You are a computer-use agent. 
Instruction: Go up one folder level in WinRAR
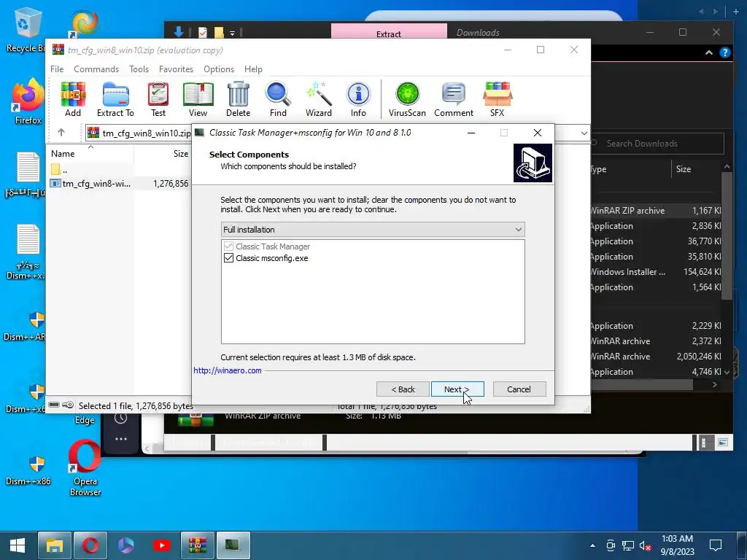click(61, 133)
